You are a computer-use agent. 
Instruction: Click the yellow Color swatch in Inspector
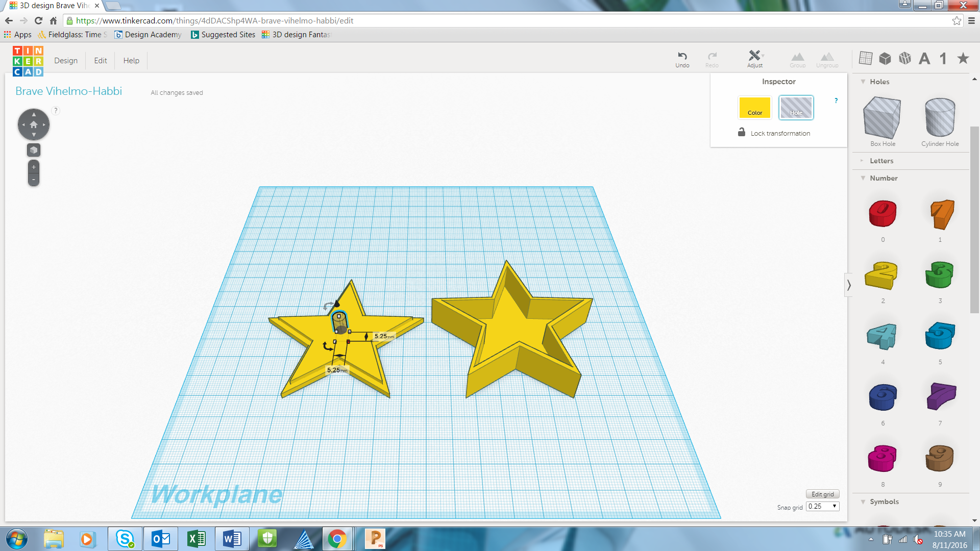point(754,108)
